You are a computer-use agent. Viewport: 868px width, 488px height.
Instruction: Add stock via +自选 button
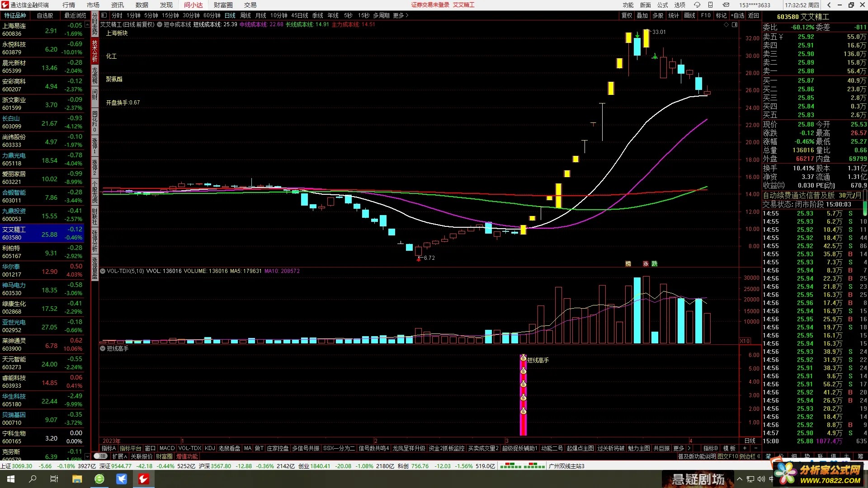(x=737, y=15)
